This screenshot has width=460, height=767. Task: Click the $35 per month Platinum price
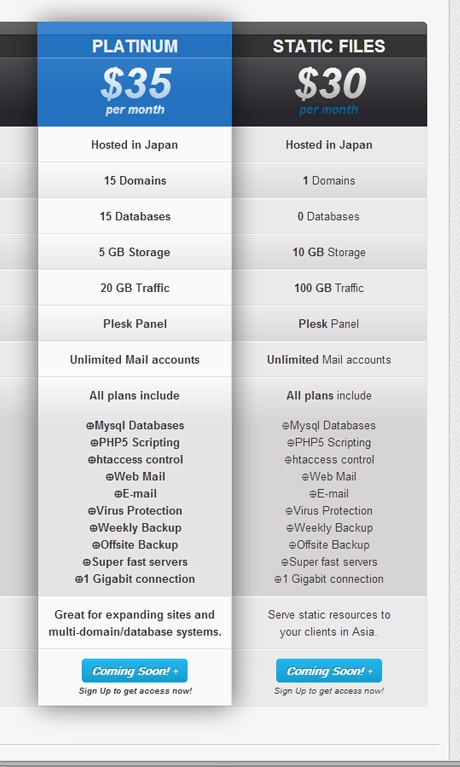(136, 91)
